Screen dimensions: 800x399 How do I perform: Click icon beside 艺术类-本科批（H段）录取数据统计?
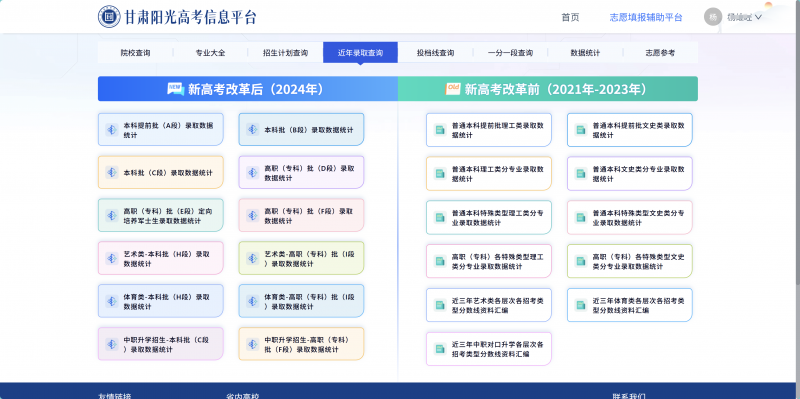tap(112, 258)
